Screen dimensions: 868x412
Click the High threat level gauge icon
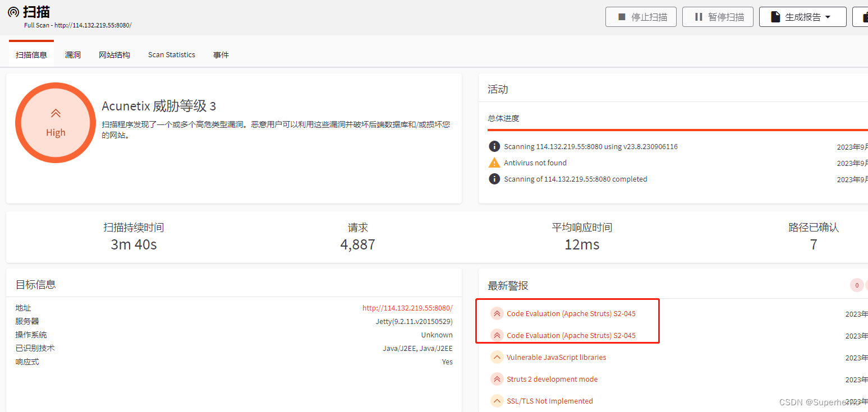click(55, 122)
